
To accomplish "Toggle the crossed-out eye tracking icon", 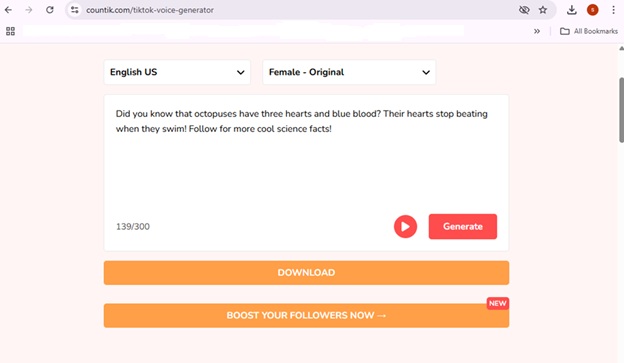I will pos(524,10).
